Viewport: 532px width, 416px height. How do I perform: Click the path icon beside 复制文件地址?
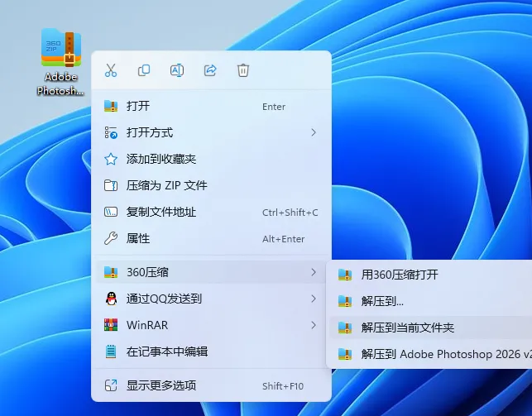(111, 212)
